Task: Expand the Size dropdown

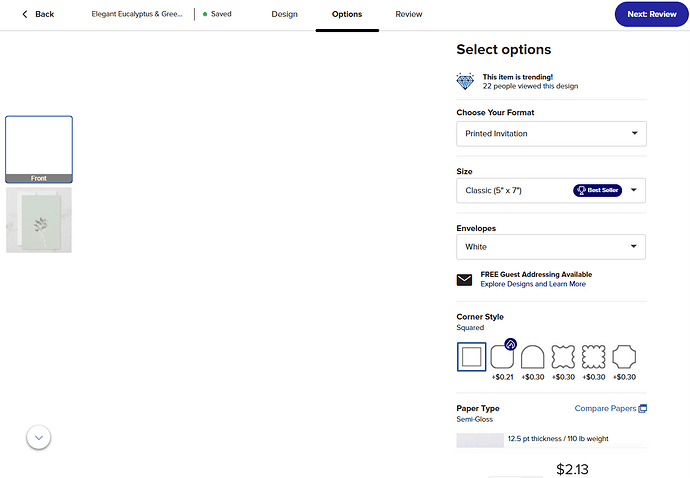Action: click(551, 191)
